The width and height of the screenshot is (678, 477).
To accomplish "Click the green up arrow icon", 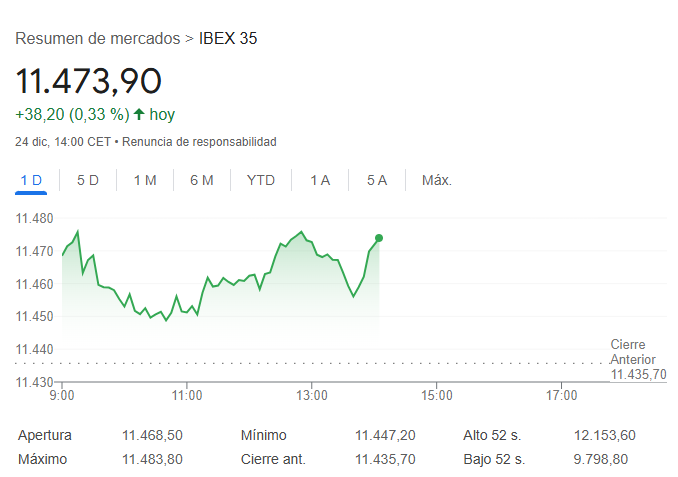I will 139,114.
